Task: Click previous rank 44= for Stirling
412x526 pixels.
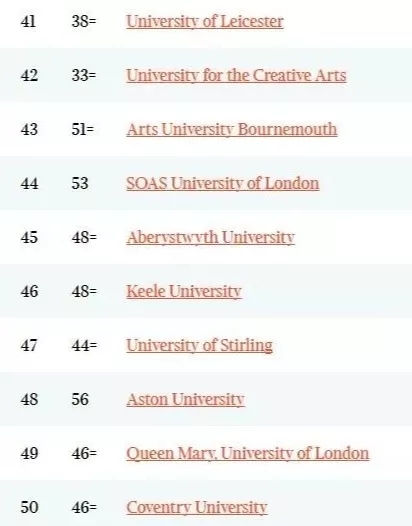Action: point(84,345)
